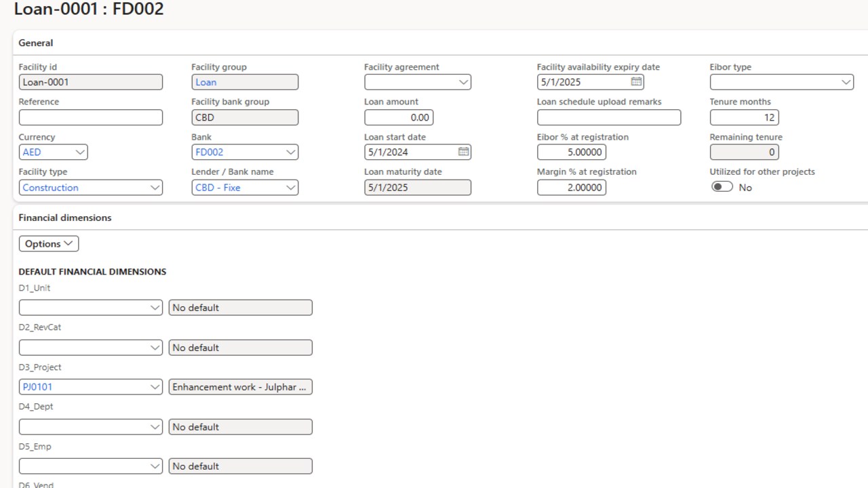Click No default field beside D4_Dept
The height and width of the screenshot is (488, 868).
click(241, 427)
